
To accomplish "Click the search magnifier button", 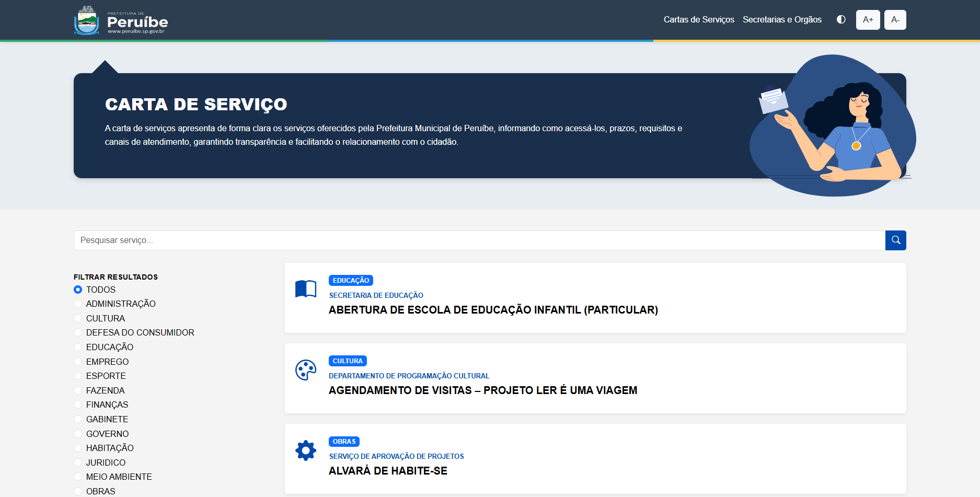I will [896, 240].
